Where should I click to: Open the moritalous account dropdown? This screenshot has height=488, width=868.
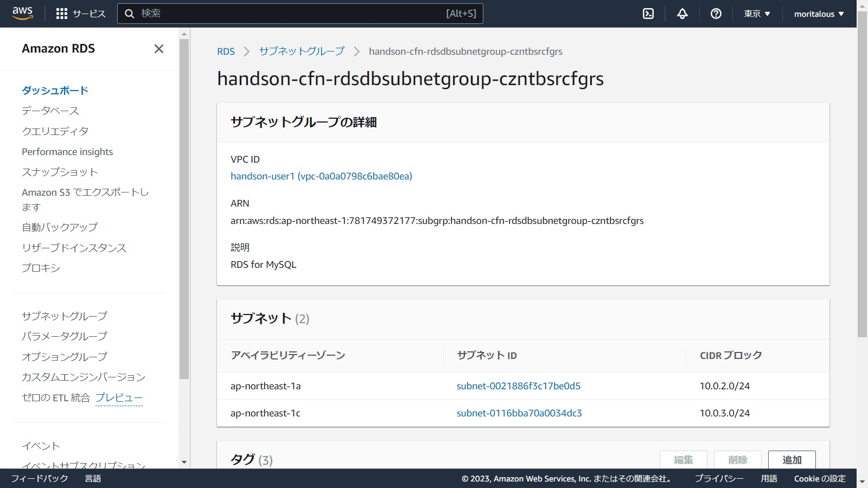pos(819,14)
